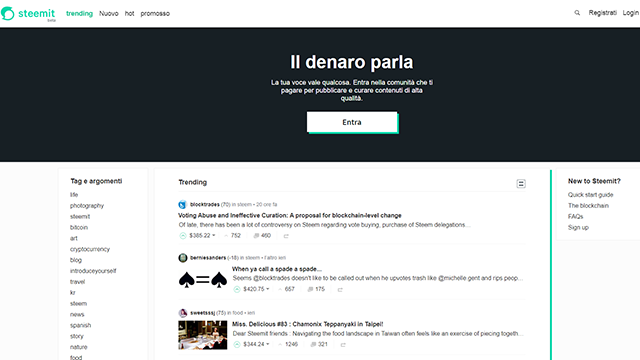Click the Entra button

pos(352,122)
